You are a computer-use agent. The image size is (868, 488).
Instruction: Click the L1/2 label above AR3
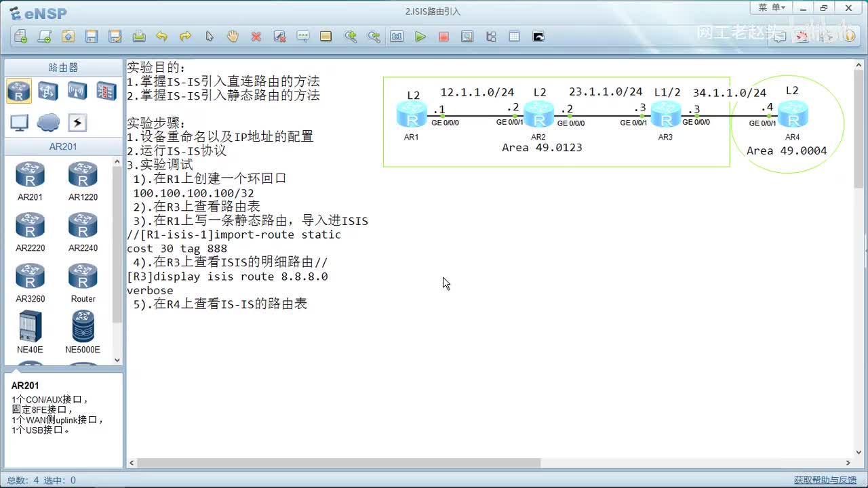click(667, 92)
